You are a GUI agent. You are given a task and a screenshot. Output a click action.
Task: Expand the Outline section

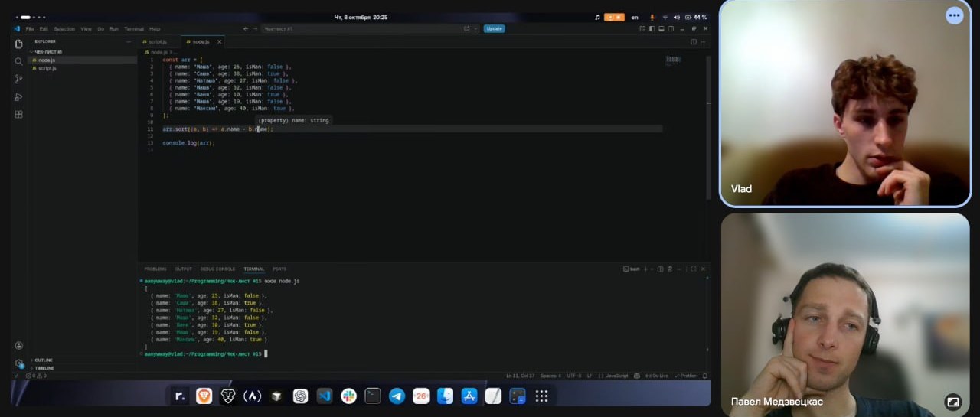(x=83, y=360)
